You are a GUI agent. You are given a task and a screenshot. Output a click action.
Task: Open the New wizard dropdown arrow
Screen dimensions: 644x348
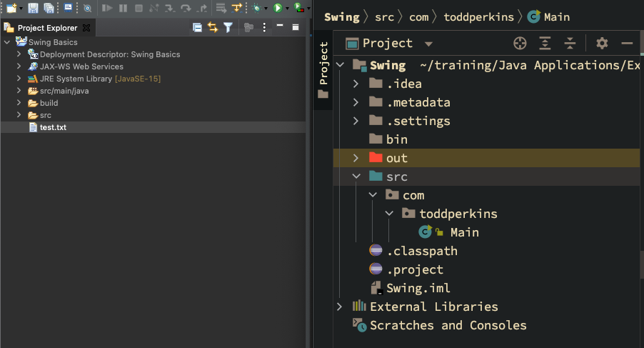click(x=21, y=8)
